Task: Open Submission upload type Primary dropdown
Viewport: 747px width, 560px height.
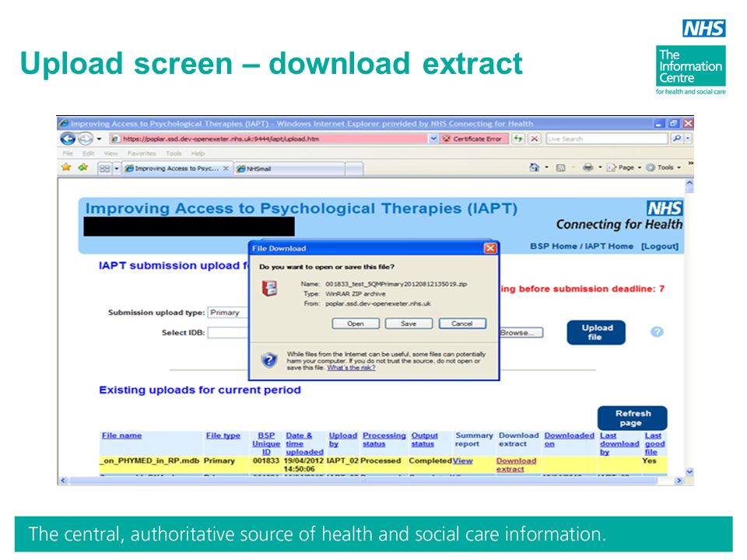Action: pos(228,313)
